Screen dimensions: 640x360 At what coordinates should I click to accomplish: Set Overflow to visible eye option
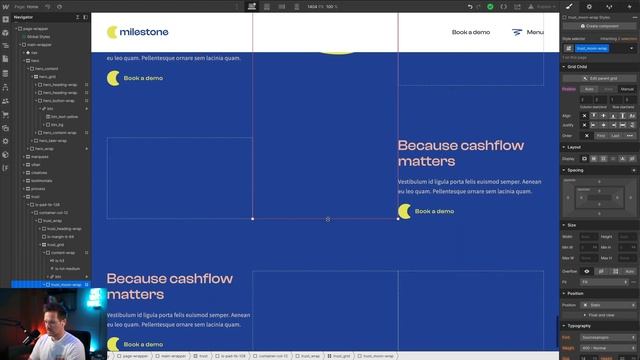587,271
